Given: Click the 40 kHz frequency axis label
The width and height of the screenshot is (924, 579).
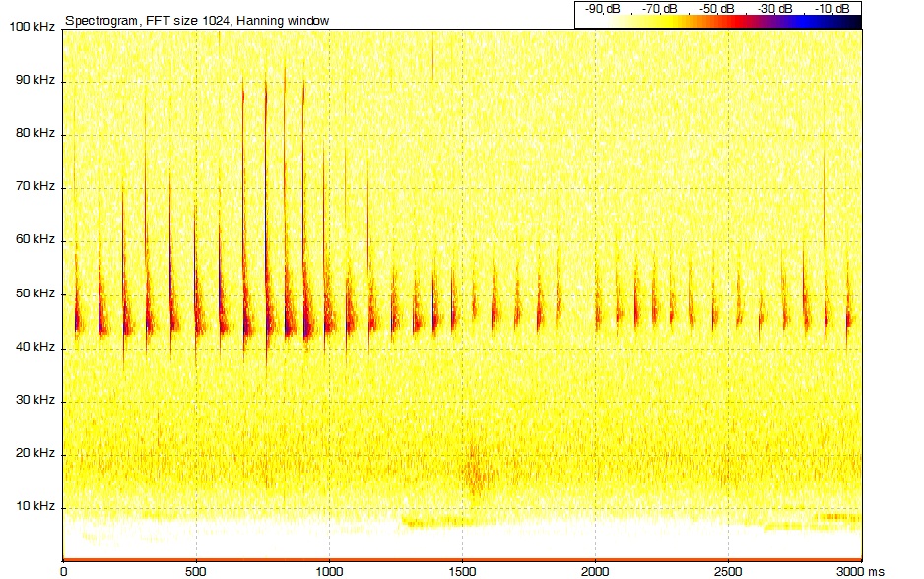Looking at the screenshot, I should point(35,347).
